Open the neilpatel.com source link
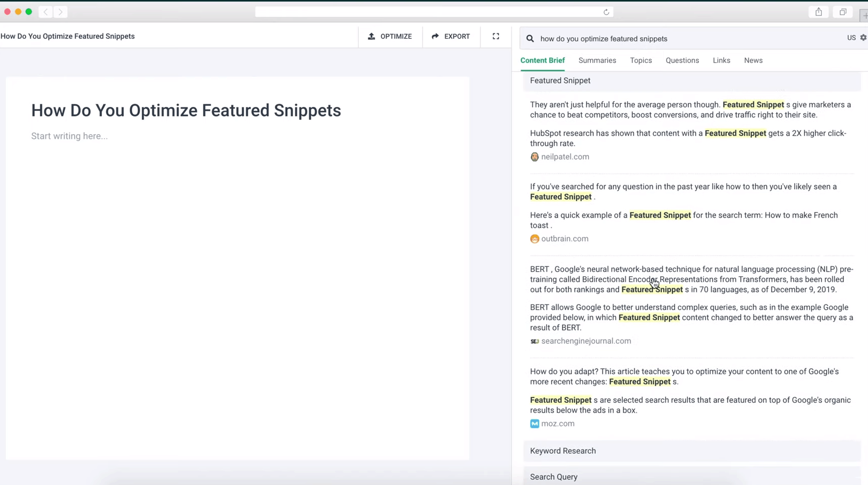The height and width of the screenshot is (485, 868). coord(565,157)
